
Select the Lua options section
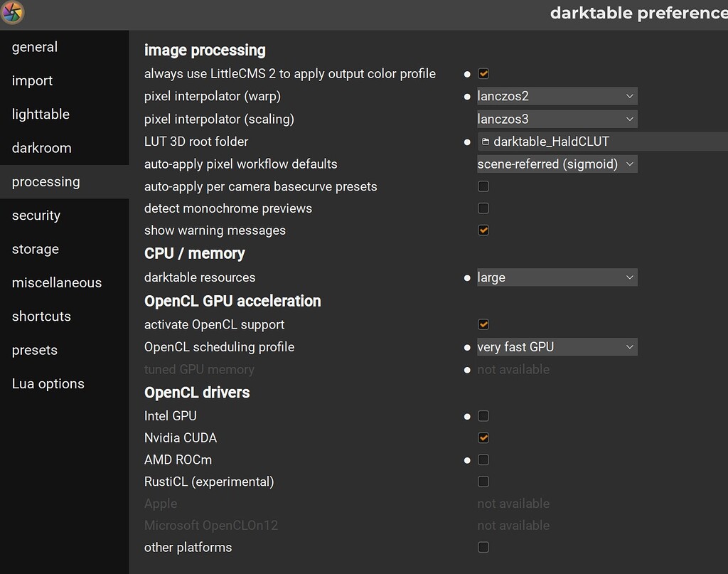pyautogui.click(x=48, y=383)
